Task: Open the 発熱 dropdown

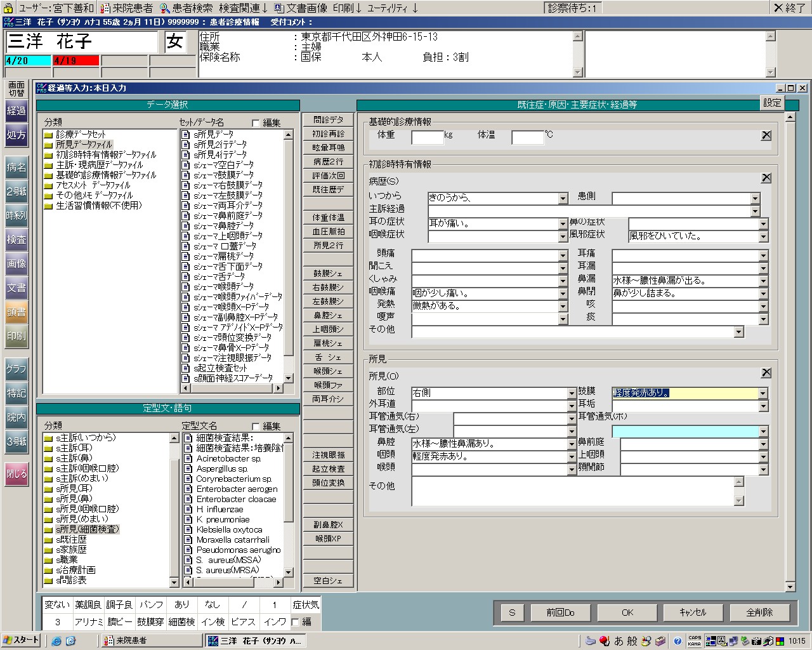Action: coord(563,307)
